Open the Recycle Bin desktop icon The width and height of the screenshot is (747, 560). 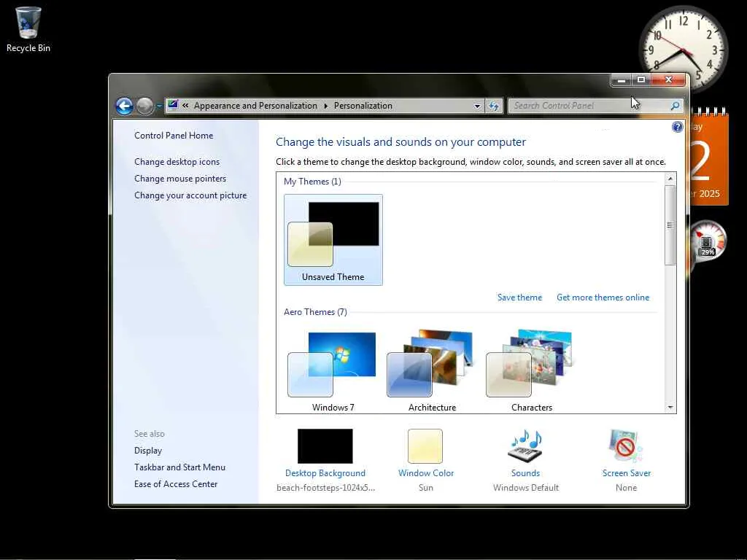click(x=28, y=28)
